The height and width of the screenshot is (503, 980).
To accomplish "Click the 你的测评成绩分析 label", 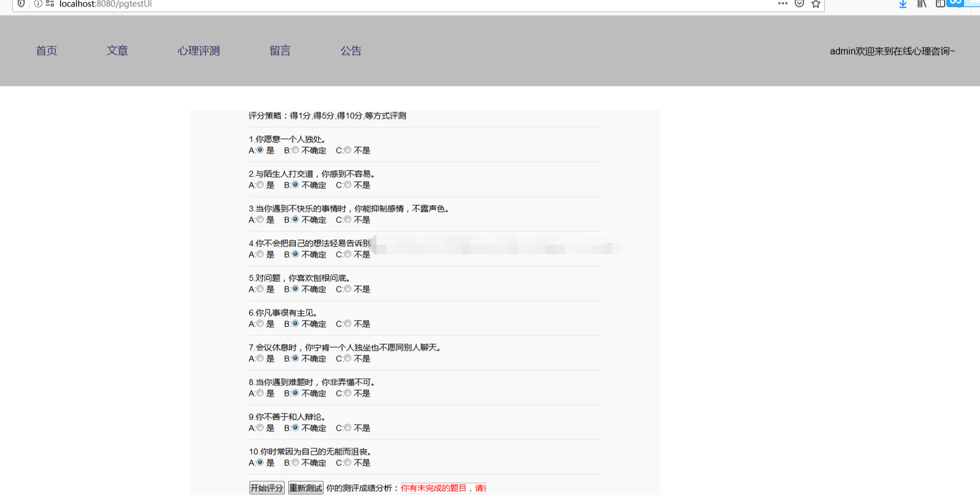I will pos(363,488).
